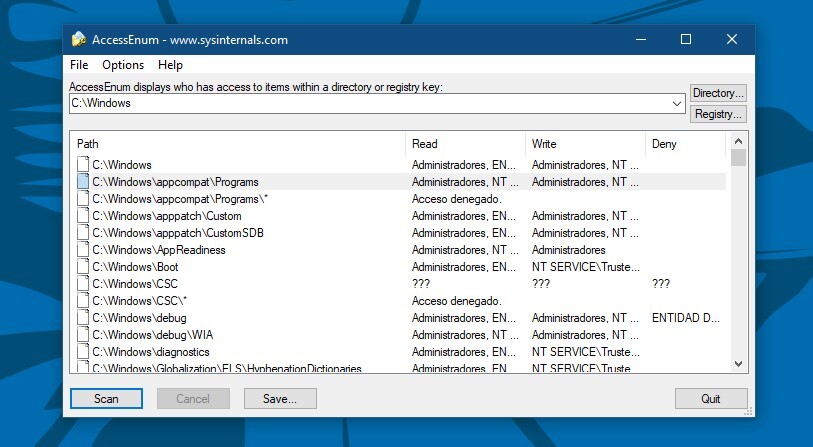Image resolution: width=813 pixels, height=447 pixels.
Task: Click the scrollbar down arrow in results list
Action: [x=738, y=364]
